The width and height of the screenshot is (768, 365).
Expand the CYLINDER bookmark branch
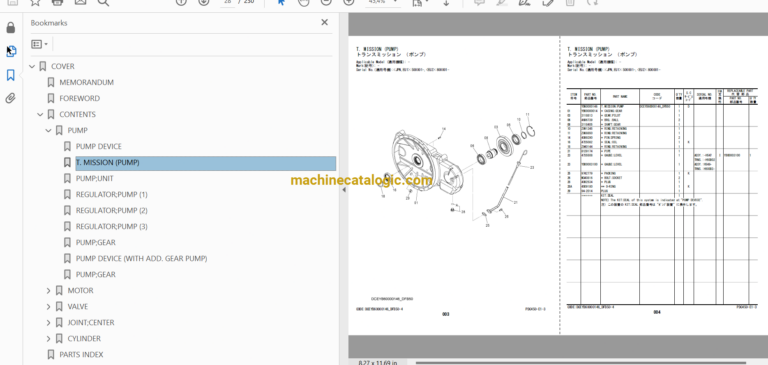point(48,339)
